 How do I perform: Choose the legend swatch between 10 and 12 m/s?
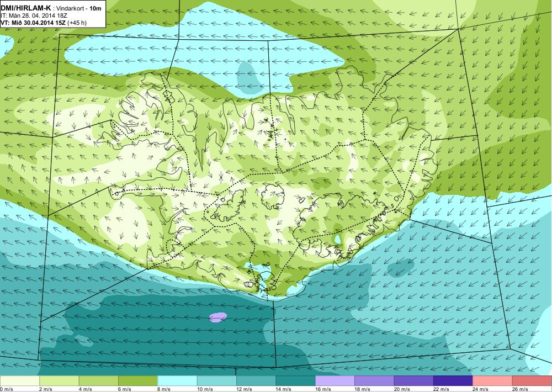point(217,381)
